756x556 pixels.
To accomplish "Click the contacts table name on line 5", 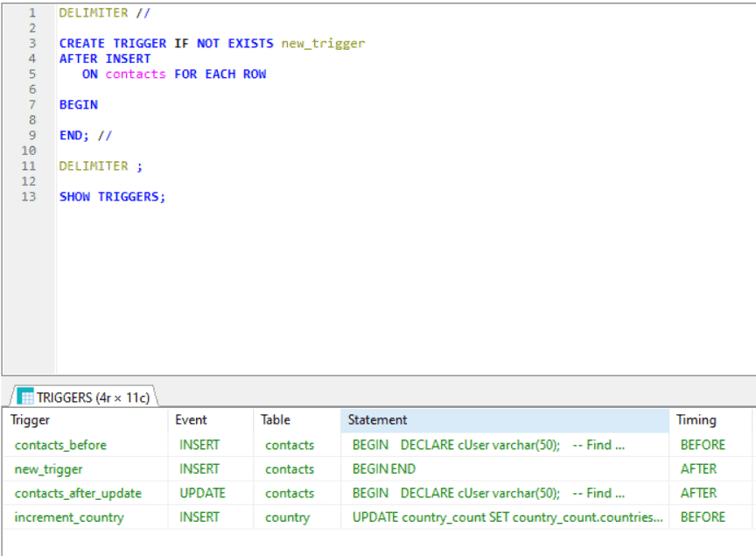I will [x=136, y=74].
